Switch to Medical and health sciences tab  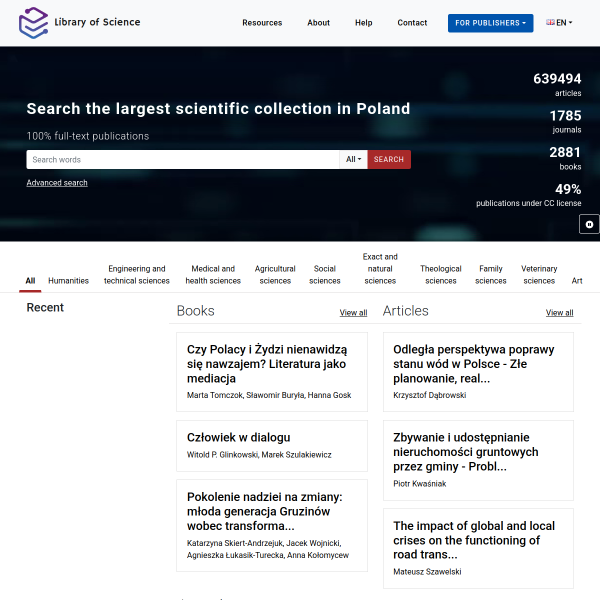pyautogui.click(x=213, y=275)
